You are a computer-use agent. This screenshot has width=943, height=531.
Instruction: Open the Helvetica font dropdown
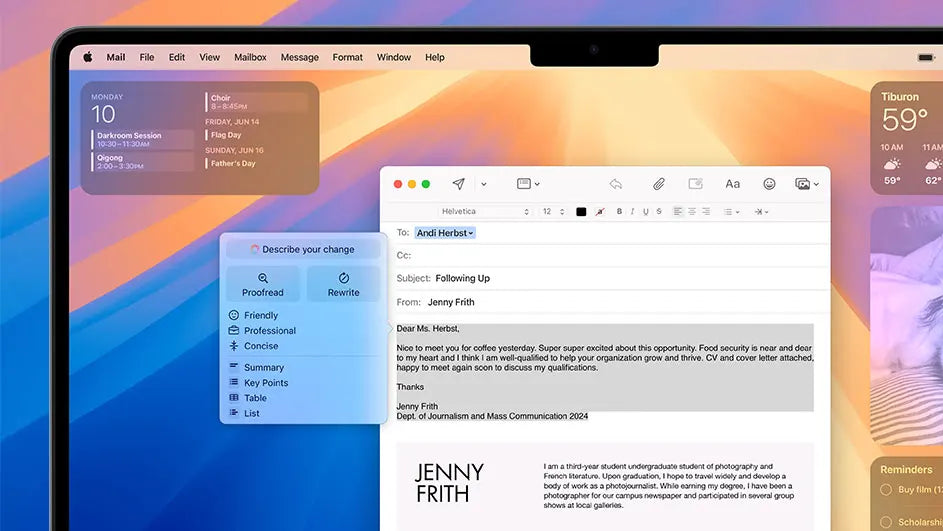[485, 212]
